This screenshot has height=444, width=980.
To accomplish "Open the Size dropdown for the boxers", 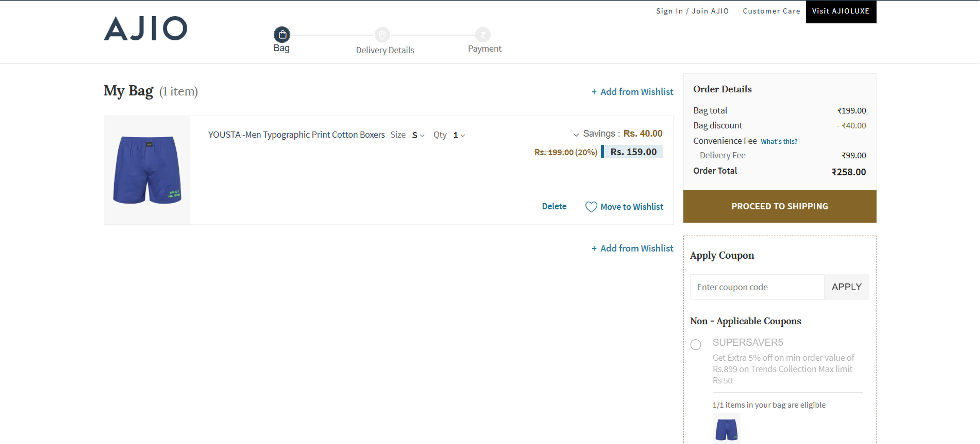I will 418,135.
